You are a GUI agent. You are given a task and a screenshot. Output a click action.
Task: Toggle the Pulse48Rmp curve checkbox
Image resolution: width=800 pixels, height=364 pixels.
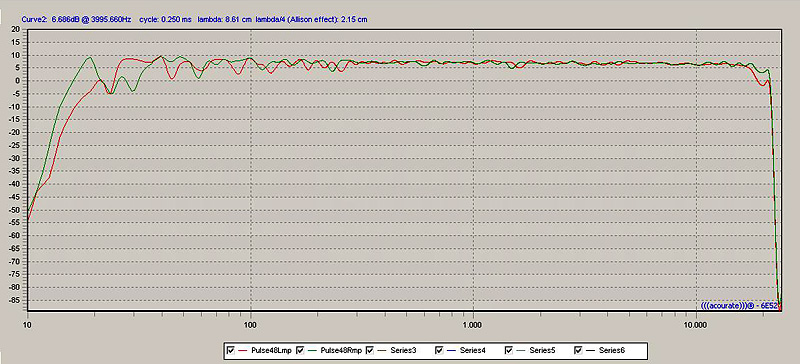[300, 350]
